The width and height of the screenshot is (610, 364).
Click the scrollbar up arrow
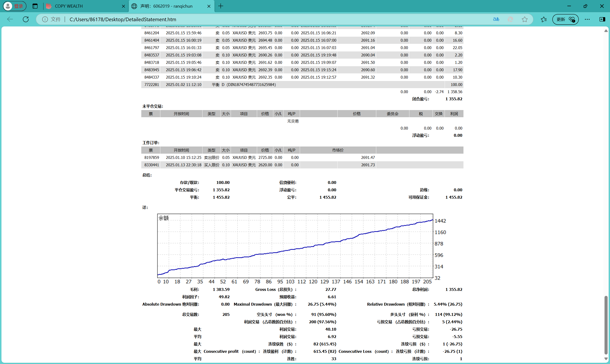[x=606, y=31]
